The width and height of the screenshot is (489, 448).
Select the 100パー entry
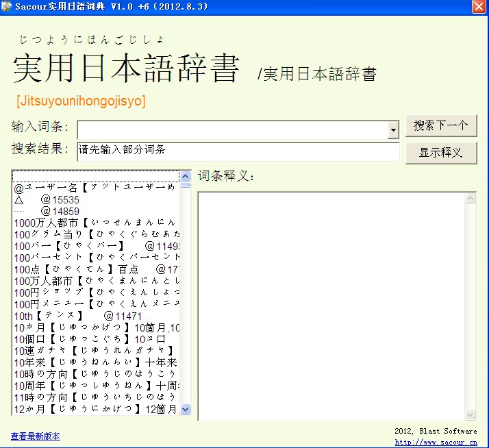click(96, 246)
